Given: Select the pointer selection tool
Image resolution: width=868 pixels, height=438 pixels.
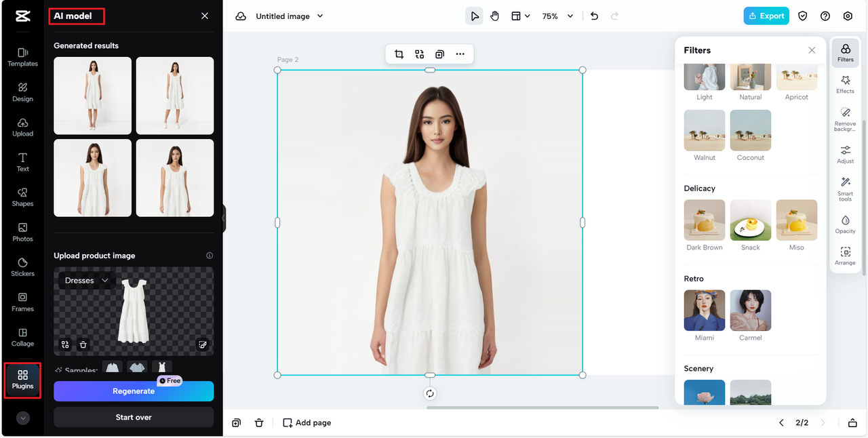Looking at the screenshot, I should coord(474,16).
